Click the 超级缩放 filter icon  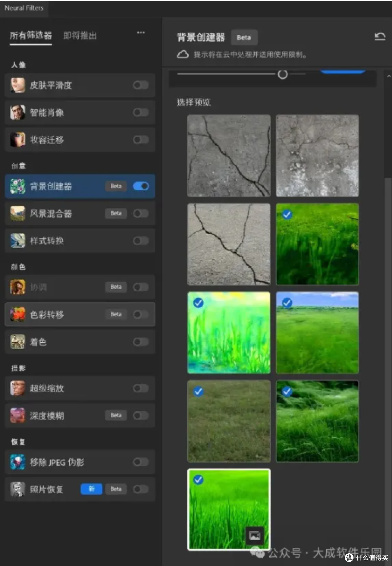click(17, 388)
